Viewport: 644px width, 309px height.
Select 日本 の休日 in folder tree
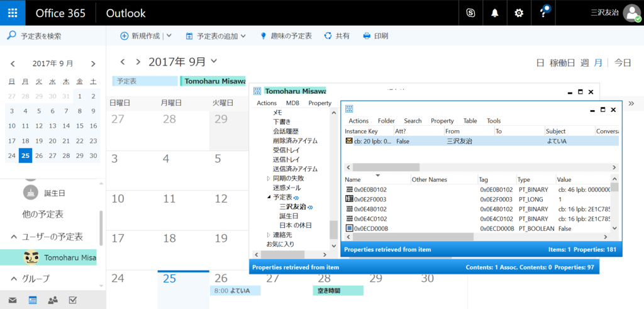296,225
